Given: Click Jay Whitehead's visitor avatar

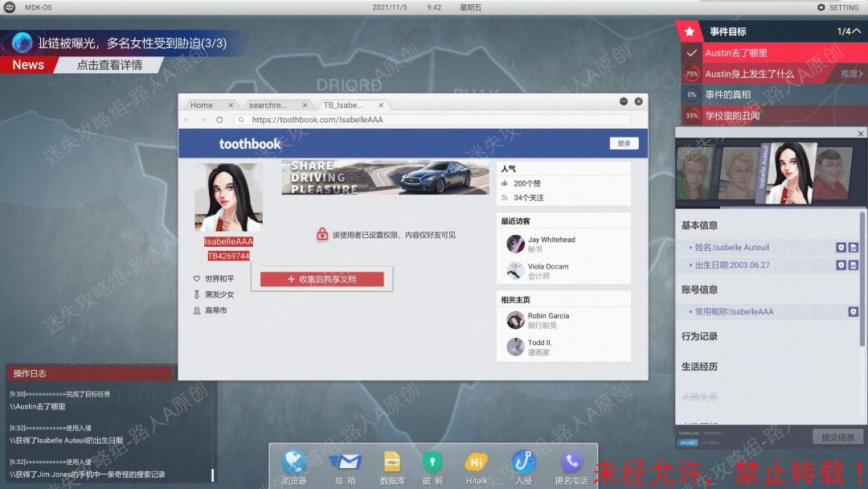Looking at the screenshot, I should click(x=515, y=244).
